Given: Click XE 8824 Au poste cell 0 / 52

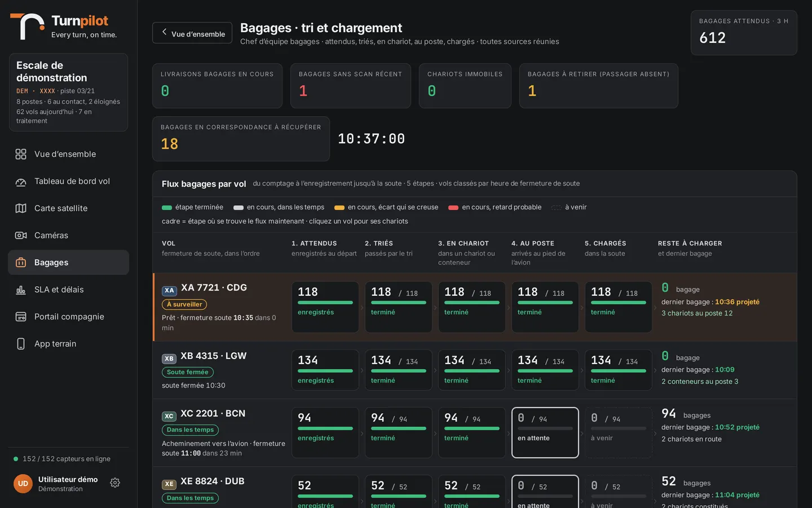Looking at the screenshot, I should pos(545,492).
